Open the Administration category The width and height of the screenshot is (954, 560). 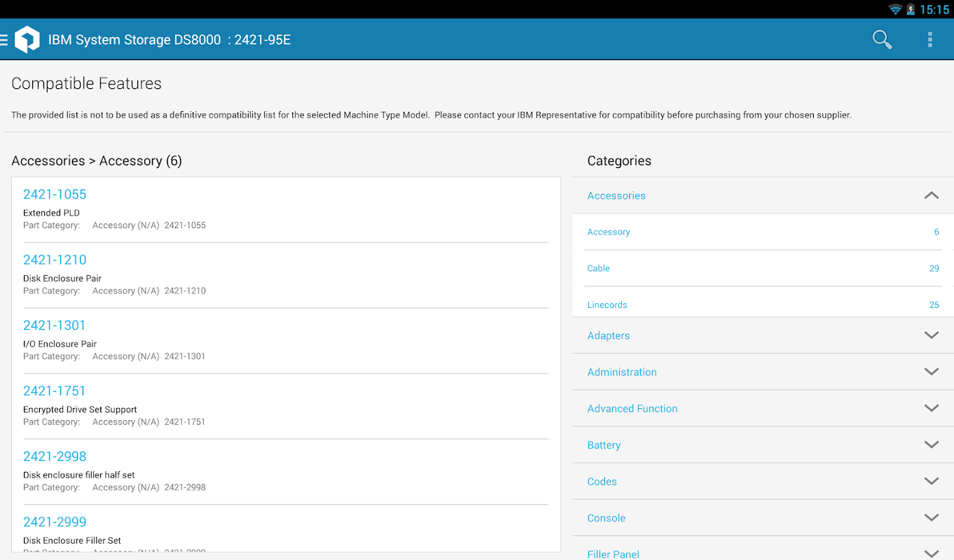click(763, 372)
